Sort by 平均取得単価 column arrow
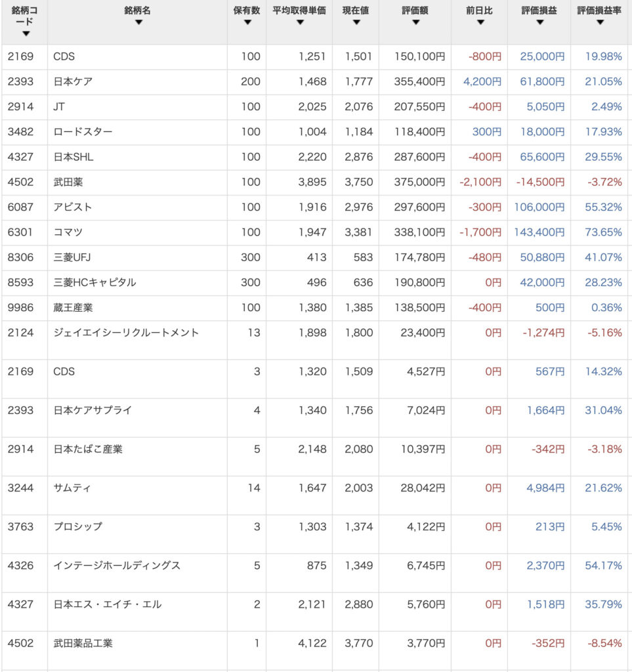This screenshot has height=672, width=632. (x=300, y=22)
